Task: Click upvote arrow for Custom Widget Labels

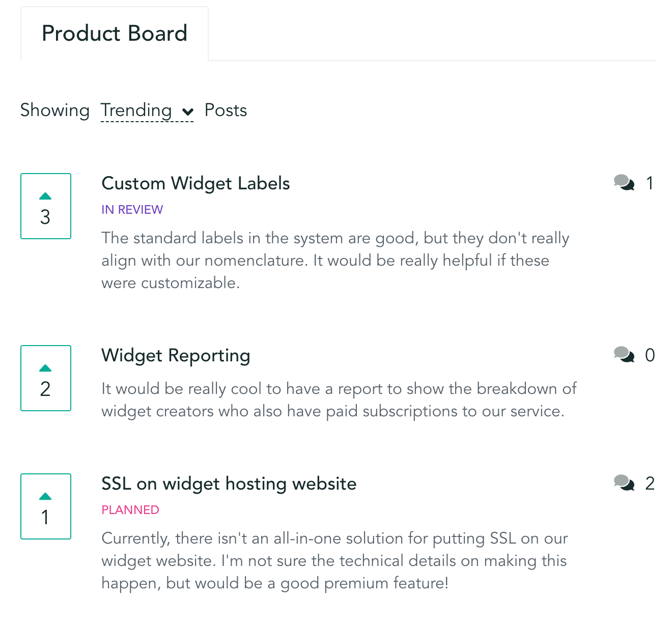Action: pyautogui.click(x=45, y=196)
